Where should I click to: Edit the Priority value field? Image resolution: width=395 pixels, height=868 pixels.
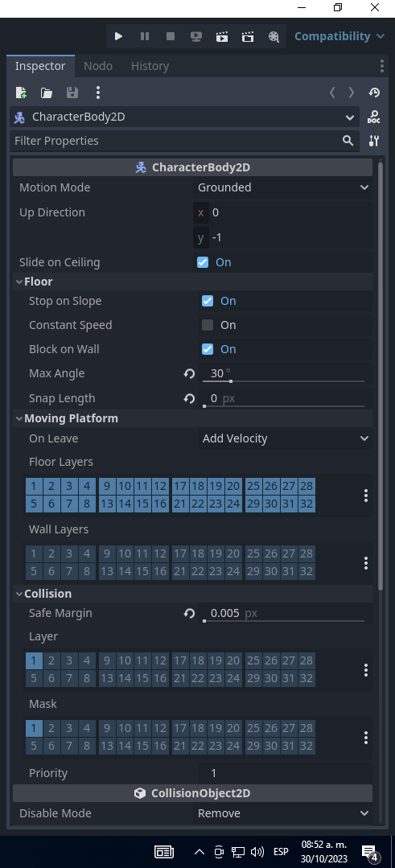[x=285, y=773]
